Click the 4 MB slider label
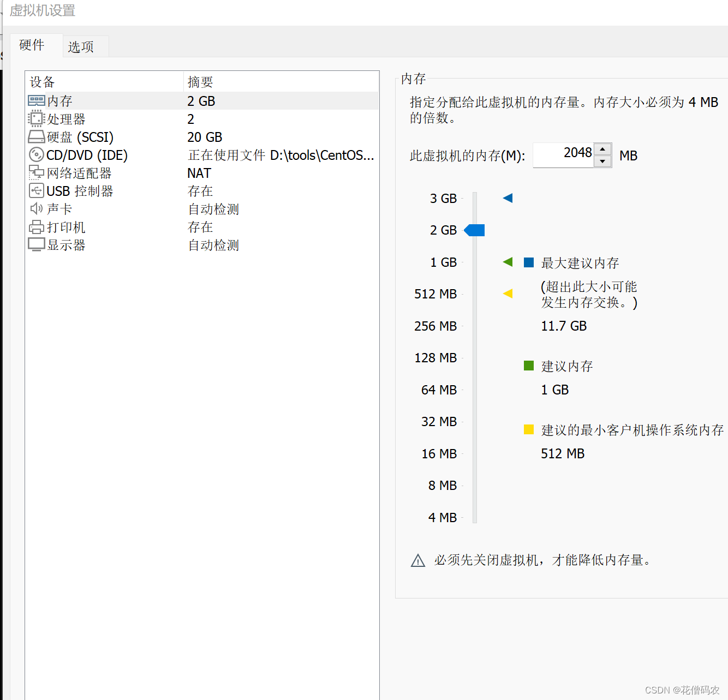 click(x=443, y=518)
